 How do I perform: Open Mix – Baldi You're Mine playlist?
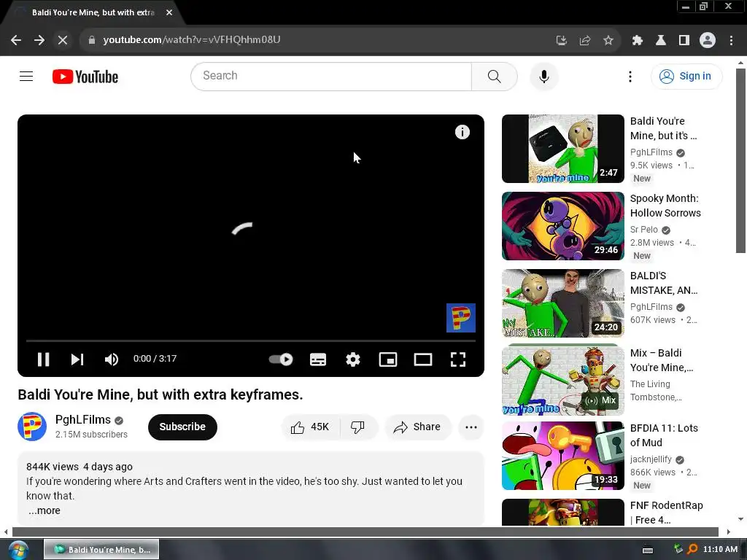point(562,381)
